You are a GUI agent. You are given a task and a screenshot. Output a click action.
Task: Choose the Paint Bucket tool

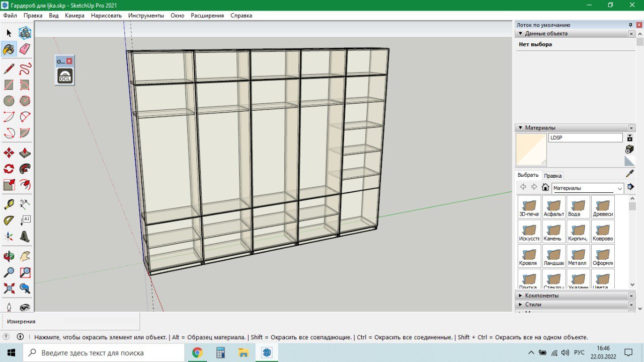9,49
